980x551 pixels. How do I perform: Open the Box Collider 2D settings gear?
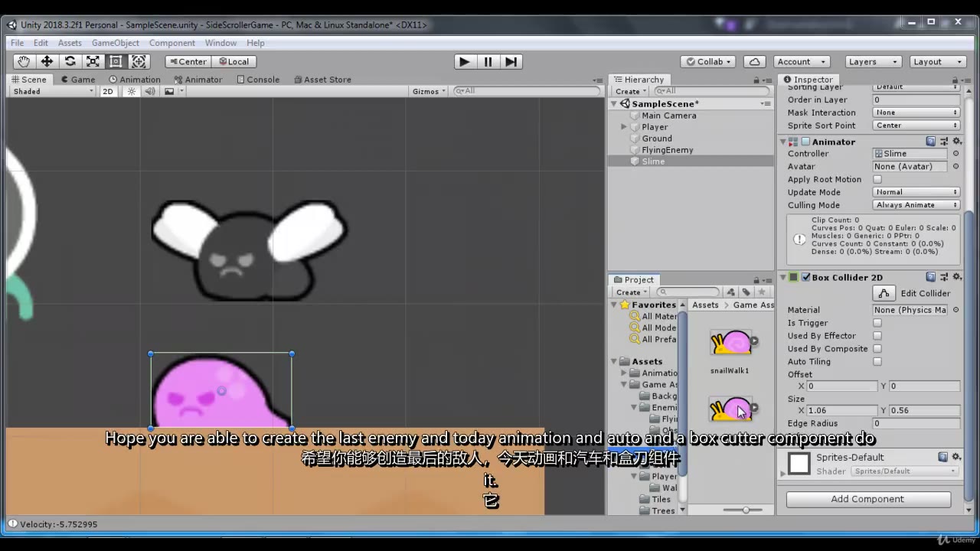point(957,277)
